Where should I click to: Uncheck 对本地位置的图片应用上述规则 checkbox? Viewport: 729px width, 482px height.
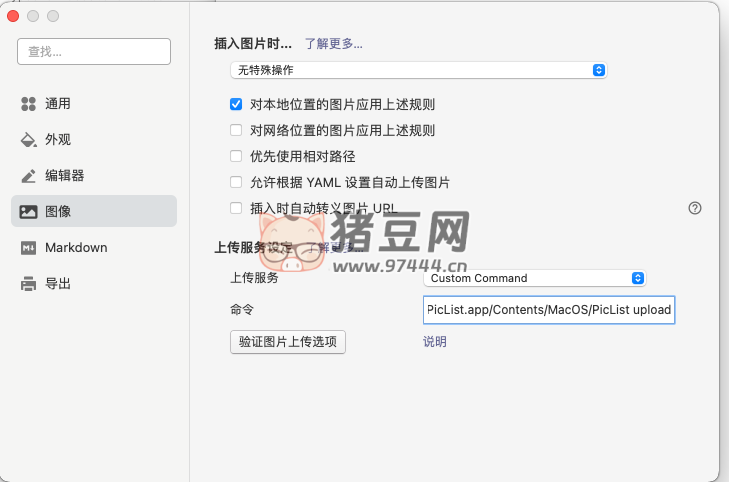[236, 104]
